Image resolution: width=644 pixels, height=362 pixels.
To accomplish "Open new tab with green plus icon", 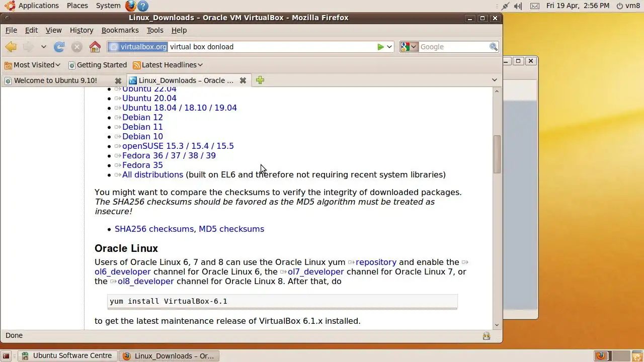I will pos(260,80).
